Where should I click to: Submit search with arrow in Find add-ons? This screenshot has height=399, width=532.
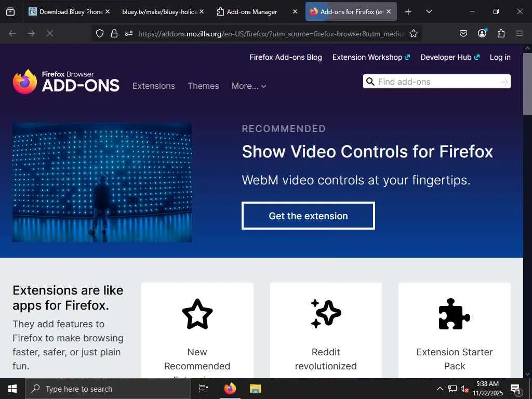(x=504, y=82)
